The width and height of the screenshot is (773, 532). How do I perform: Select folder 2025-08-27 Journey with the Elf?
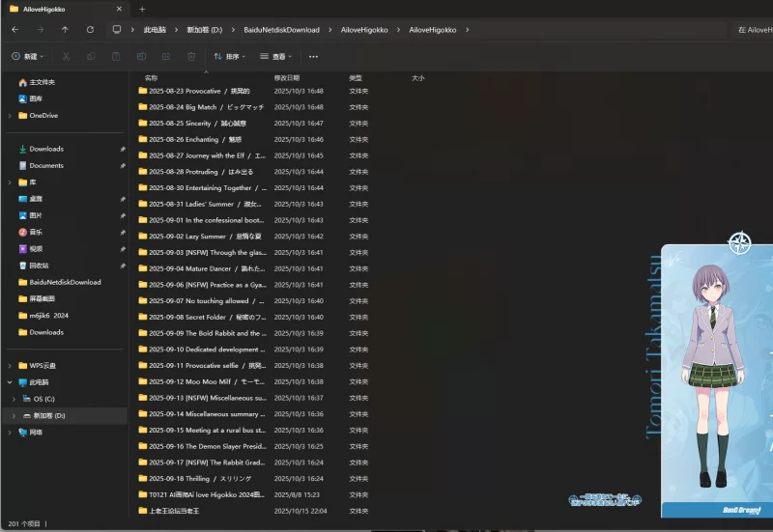pos(253,155)
